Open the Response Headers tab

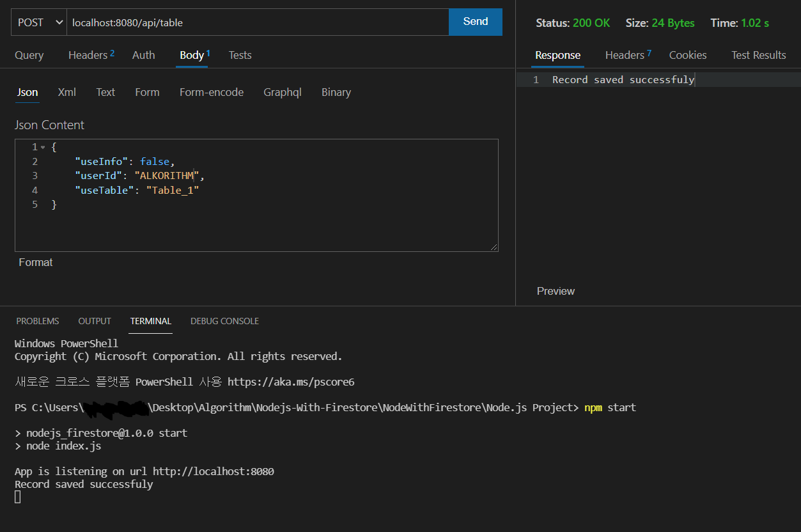[x=623, y=55]
